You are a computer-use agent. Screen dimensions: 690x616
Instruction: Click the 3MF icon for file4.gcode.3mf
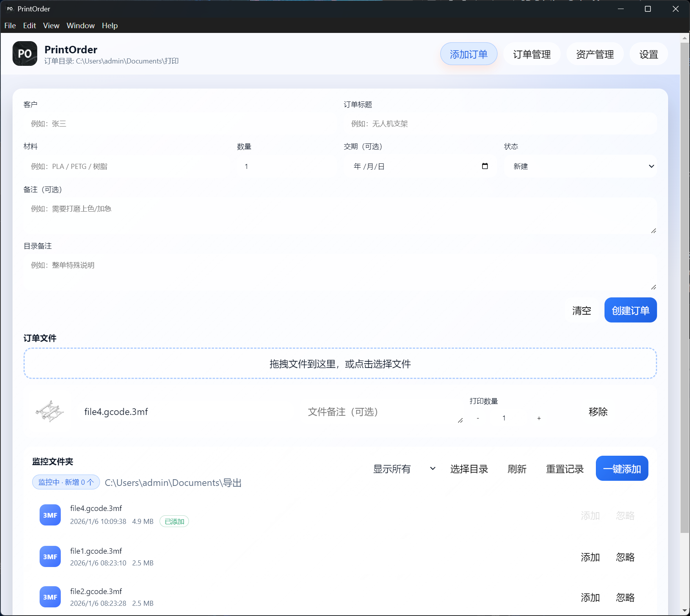tap(50, 515)
